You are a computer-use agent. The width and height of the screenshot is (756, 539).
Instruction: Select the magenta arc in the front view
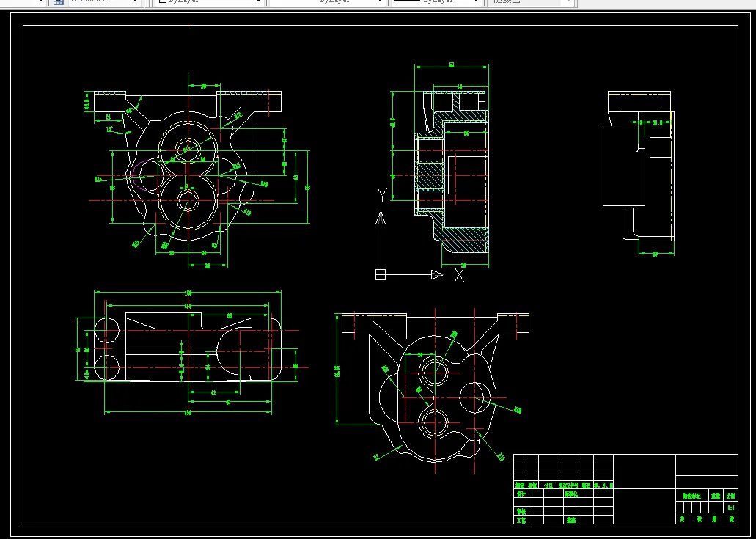point(133,177)
